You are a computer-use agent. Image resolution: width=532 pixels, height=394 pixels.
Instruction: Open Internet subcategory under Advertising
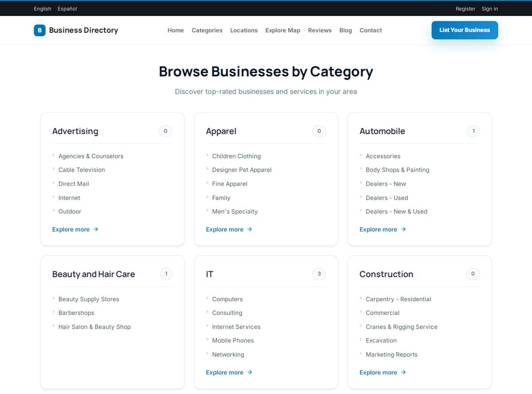click(70, 198)
